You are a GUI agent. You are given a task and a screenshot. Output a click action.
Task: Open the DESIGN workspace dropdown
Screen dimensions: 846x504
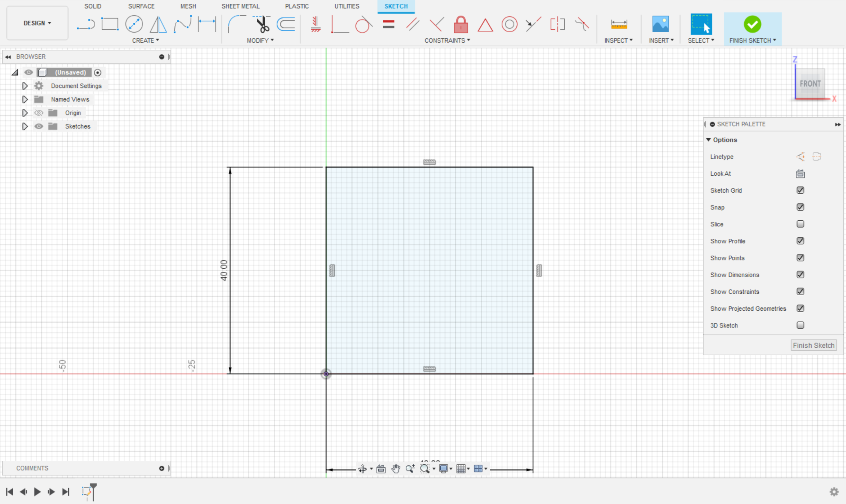point(37,23)
